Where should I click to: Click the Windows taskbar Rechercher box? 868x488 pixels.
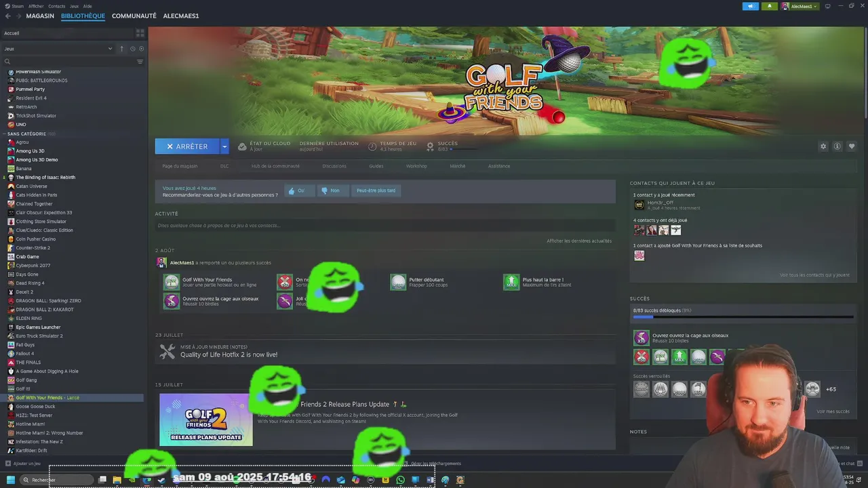click(56, 480)
